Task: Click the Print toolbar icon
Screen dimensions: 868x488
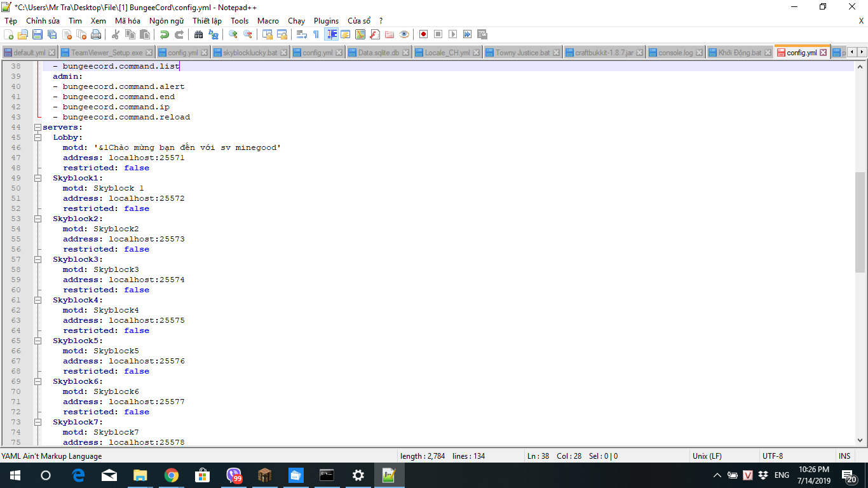Action: (x=96, y=34)
